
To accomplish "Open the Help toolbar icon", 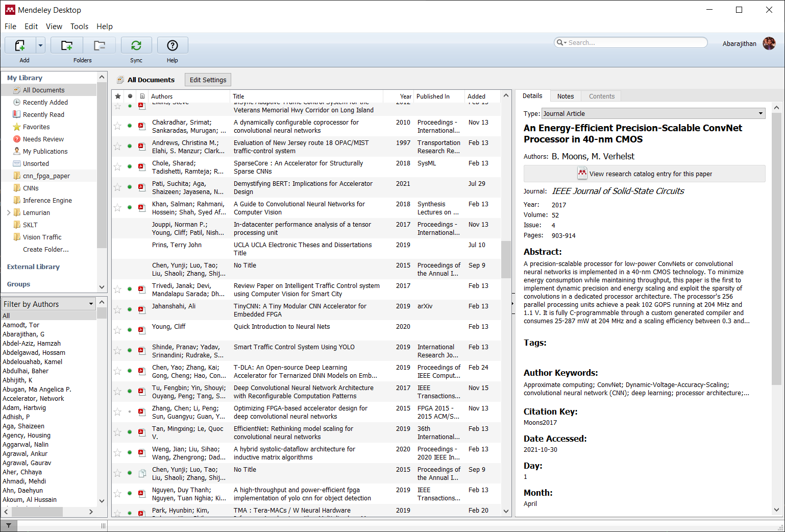I will 173,45.
